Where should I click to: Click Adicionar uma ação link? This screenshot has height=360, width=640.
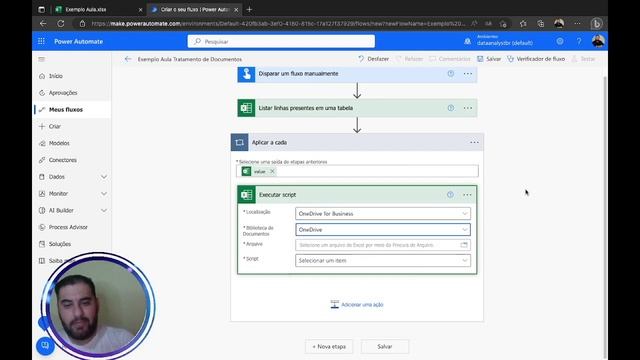pos(357,304)
